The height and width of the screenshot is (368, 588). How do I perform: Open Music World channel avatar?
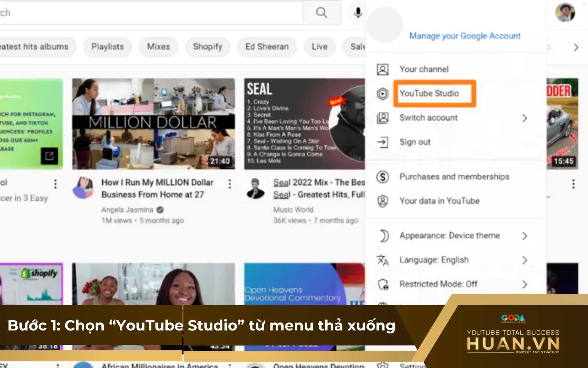[x=255, y=188]
